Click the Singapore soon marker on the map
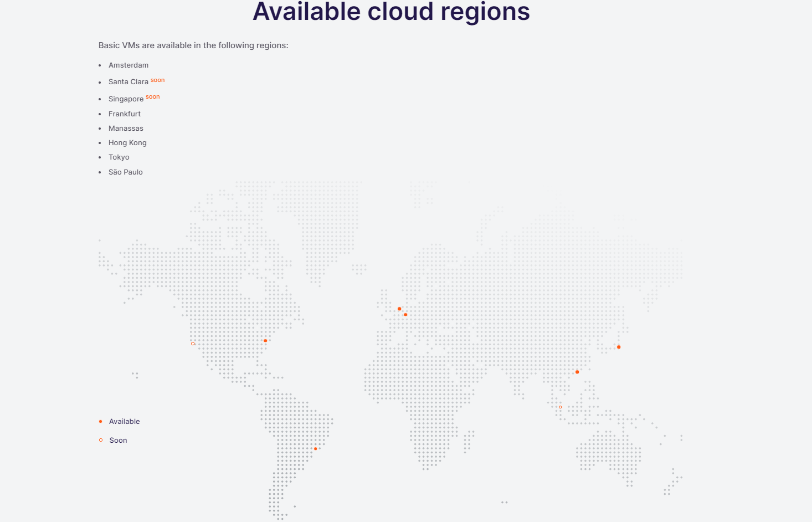The width and height of the screenshot is (812, 522). pos(560,407)
